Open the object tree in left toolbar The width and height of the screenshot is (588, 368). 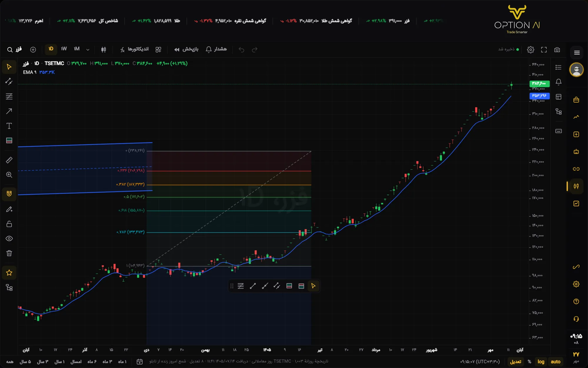[9, 288]
